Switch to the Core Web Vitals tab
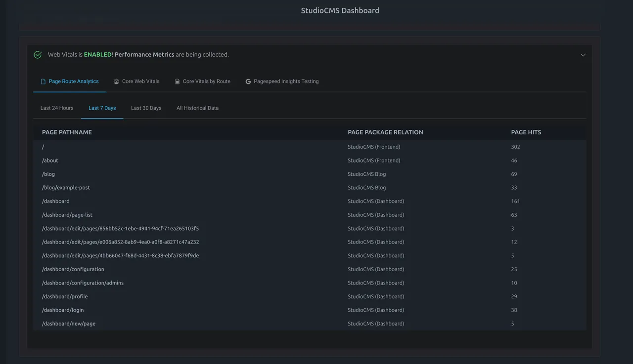Image resolution: width=633 pixels, height=364 pixels. (136, 81)
